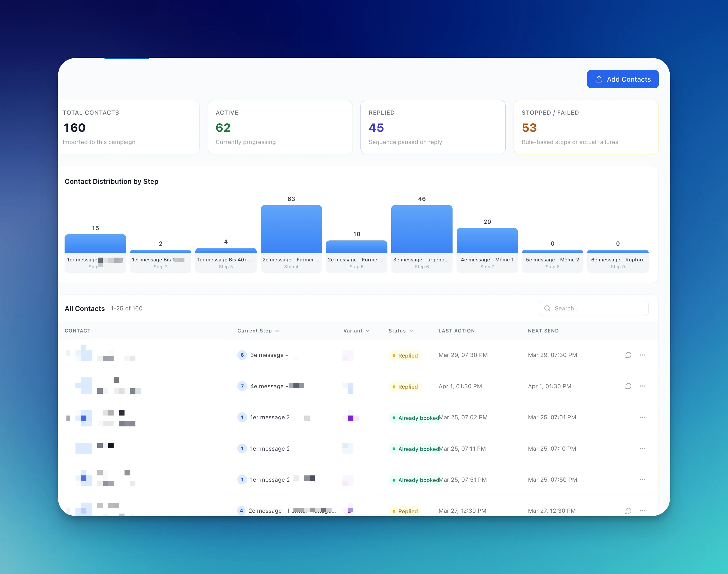Open conversation icon for Apr 1 Replied row

click(628, 386)
